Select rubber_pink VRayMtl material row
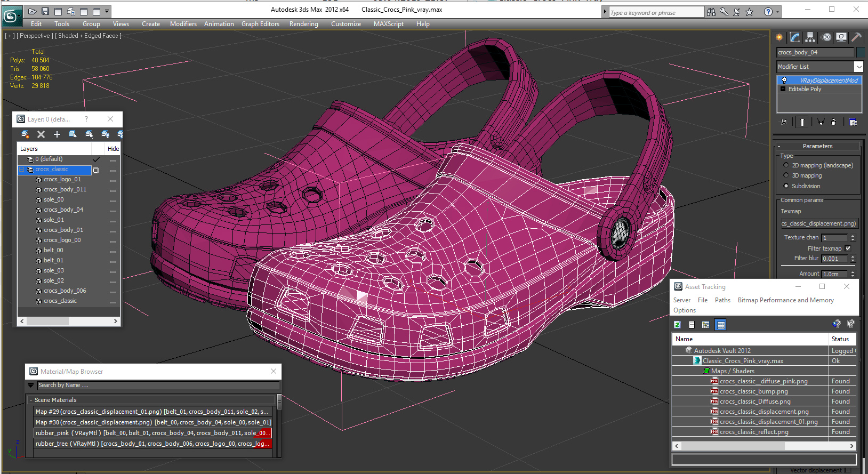The width and height of the screenshot is (868, 474). pyautogui.click(x=152, y=433)
